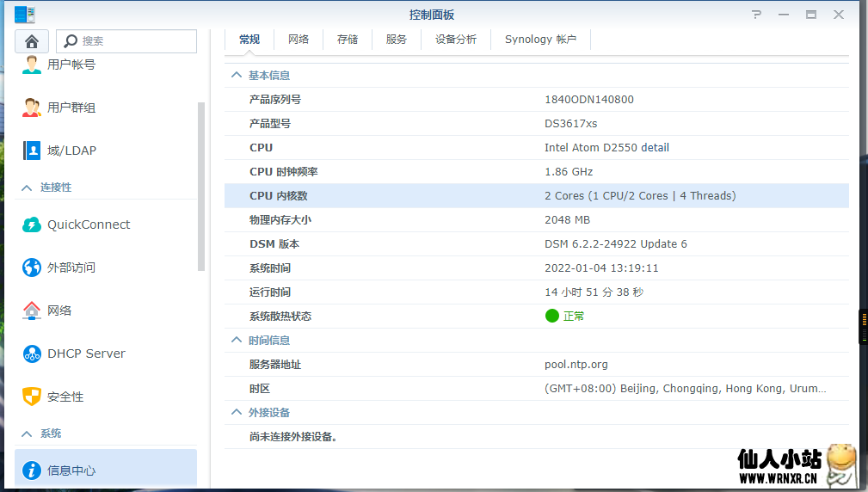Collapse the 连接性 sidebar section
Screen dimensions: 868x492
pos(27,188)
